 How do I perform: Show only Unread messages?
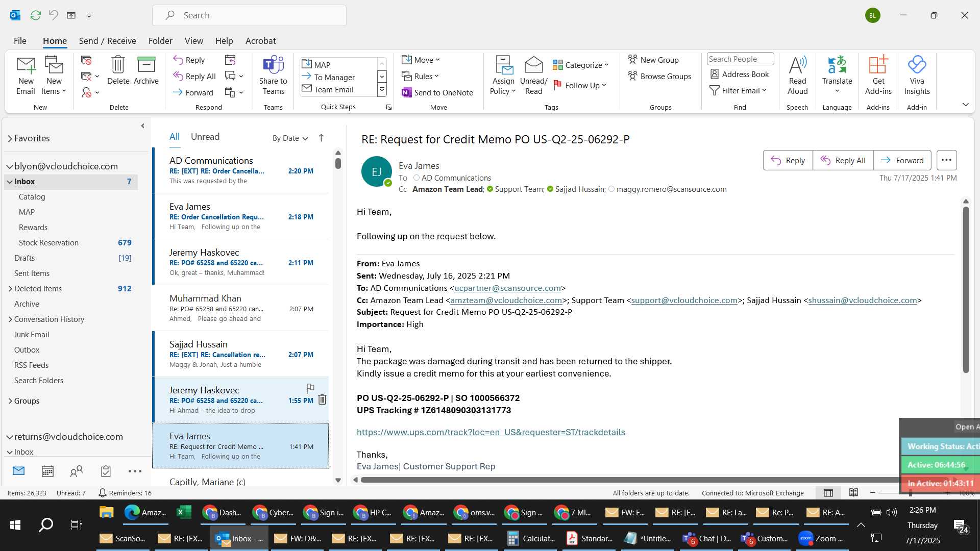[205, 137]
